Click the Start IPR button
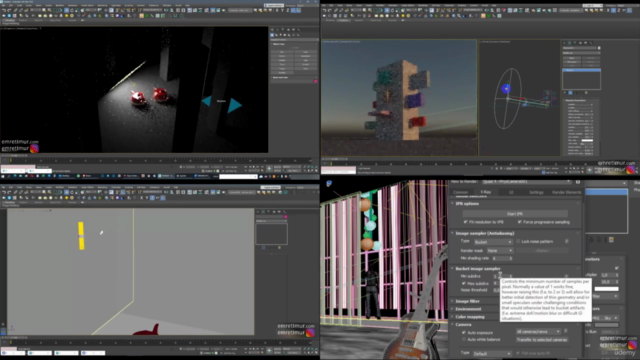Image resolution: width=640 pixels, height=360 pixels. coord(515,213)
